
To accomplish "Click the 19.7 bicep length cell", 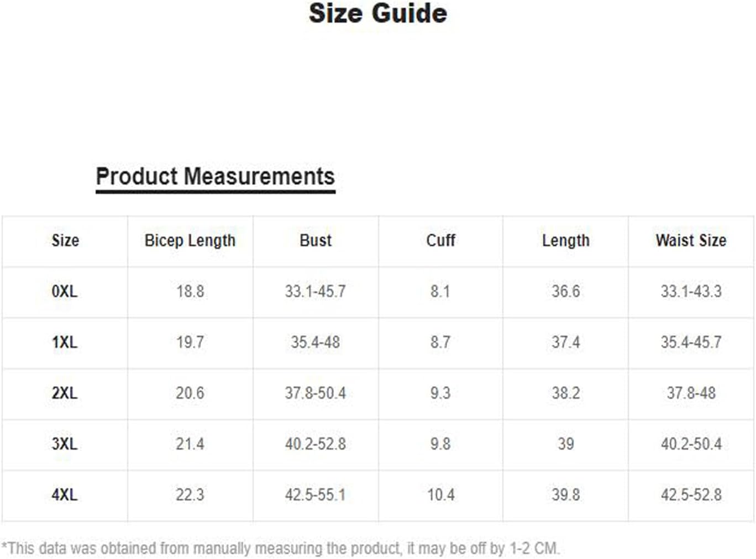I will pyautogui.click(x=190, y=342).
